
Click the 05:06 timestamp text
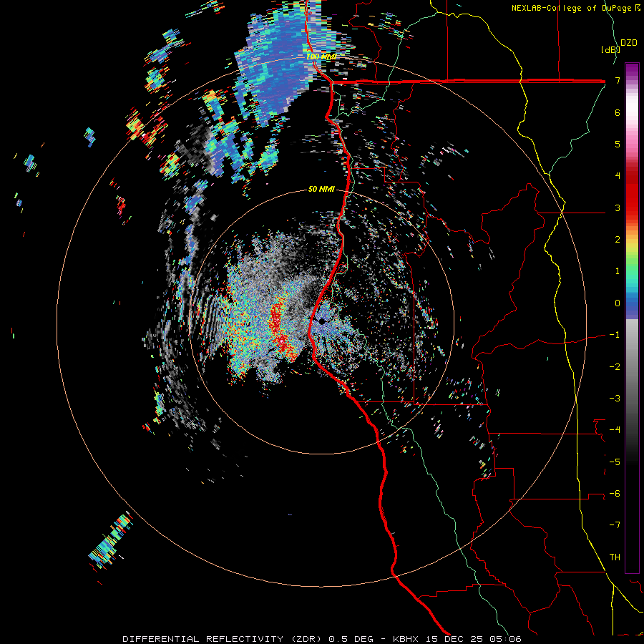(506, 639)
